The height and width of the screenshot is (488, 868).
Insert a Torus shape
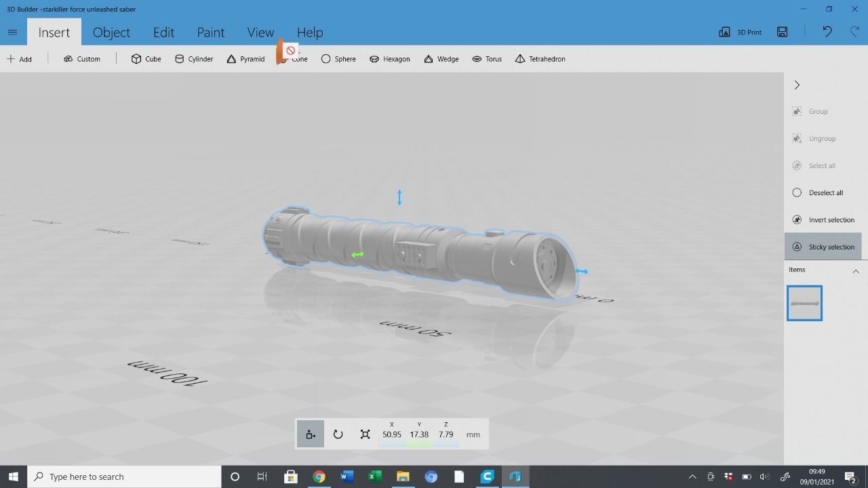point(487,59)
